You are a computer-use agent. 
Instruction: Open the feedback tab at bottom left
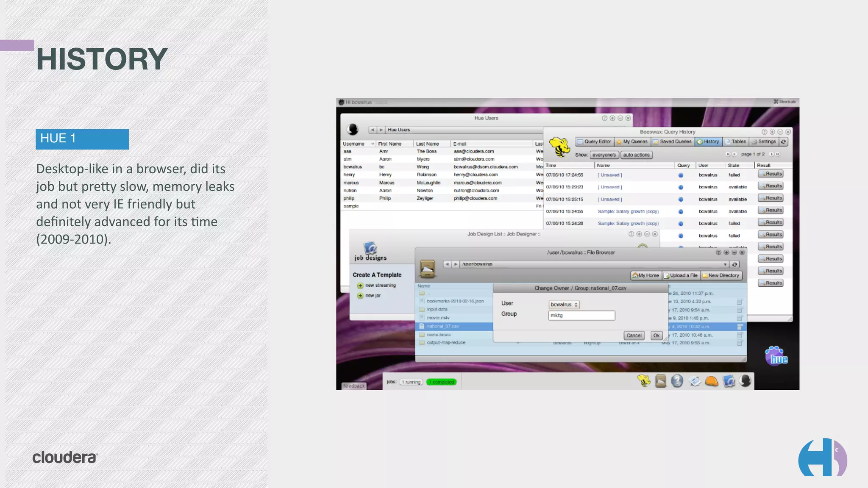point(354,386)
